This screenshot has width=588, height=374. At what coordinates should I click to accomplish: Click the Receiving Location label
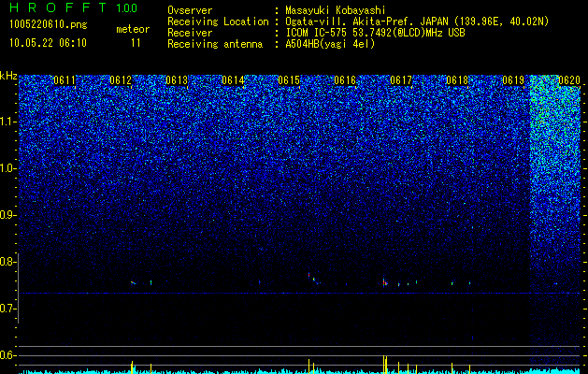(218, 22)
